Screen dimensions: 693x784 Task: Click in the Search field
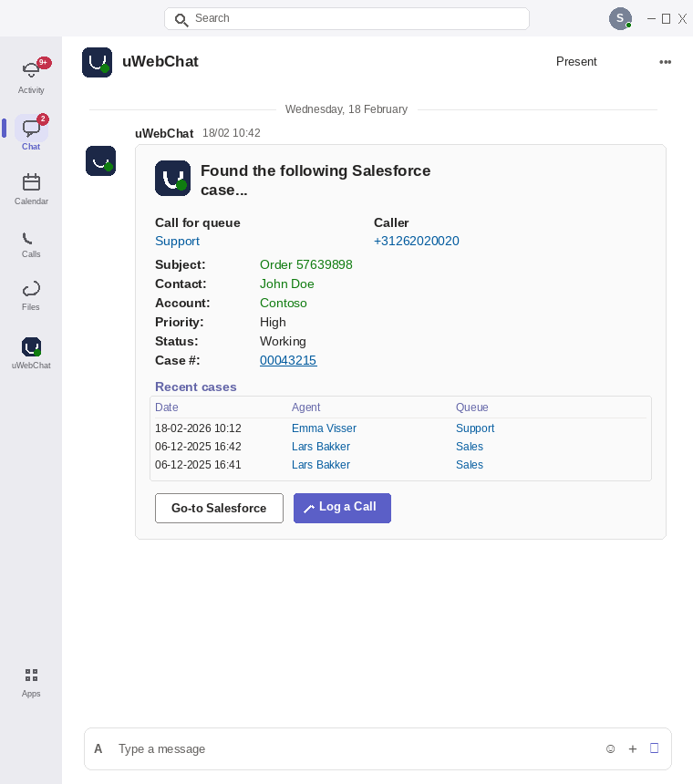tap(346, 18)
